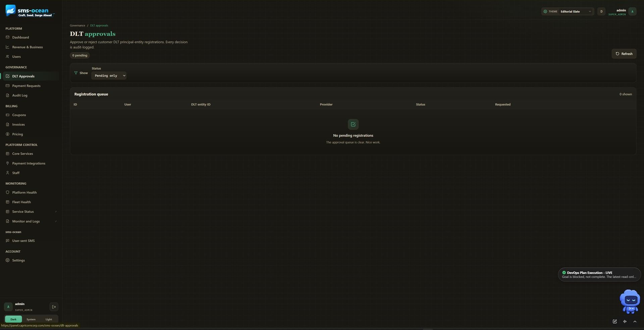Screen dimensions: 644x330
Task: Open Monitor and Logs external arrow
Action: [x=56, y=221]
